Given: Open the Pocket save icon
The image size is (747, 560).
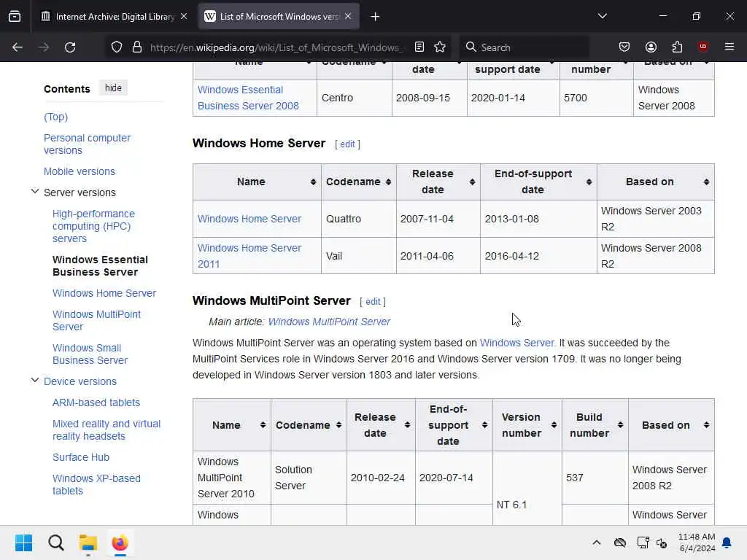Looking at the screenshot, I should pyautogui.click(x=624, y=47).
